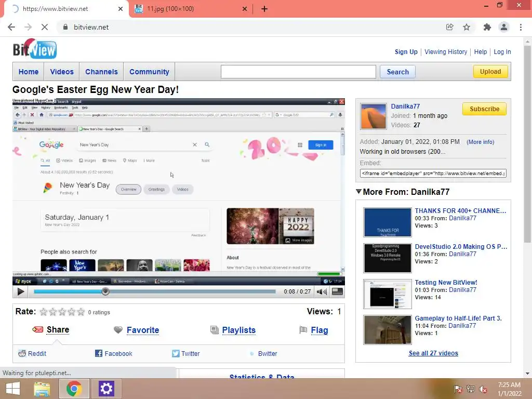The height and width of the screenshot is (399, 532).
Task: Open Danilka77 avatar thumbnail
Action: [x=373, y=116]
